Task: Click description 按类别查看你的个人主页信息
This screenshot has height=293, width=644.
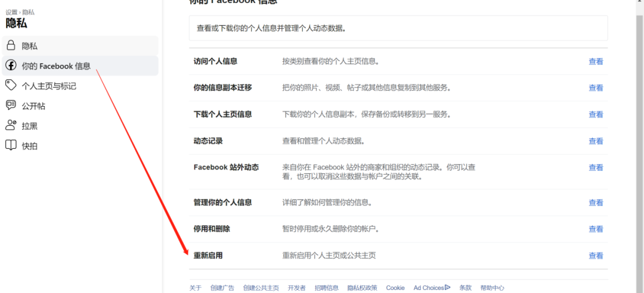Action: 330,61
